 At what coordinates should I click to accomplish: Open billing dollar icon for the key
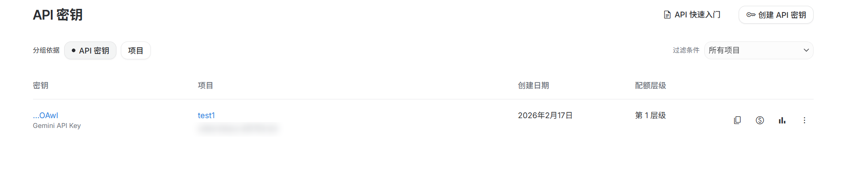(x=760, y=120)
